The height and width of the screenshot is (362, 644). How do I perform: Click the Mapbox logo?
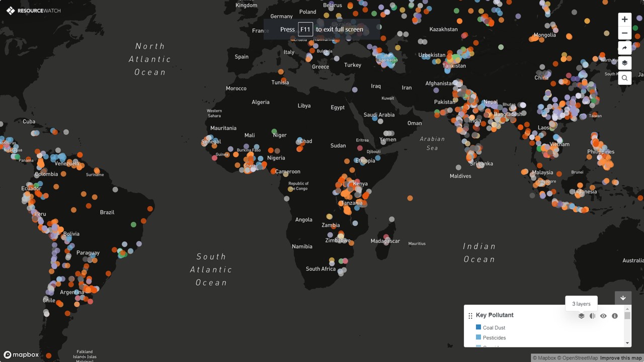tap(21, 355)
